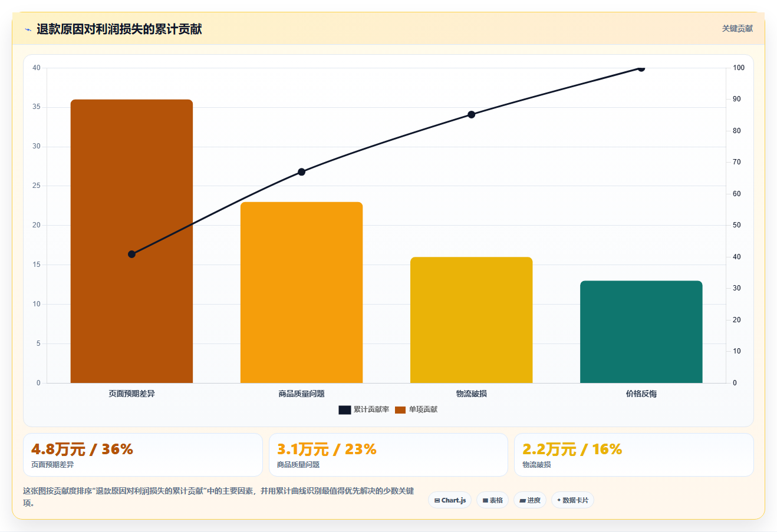Click the 物流破损 x-axis label
Screen dimensions: 777x532
pos(471,394)
